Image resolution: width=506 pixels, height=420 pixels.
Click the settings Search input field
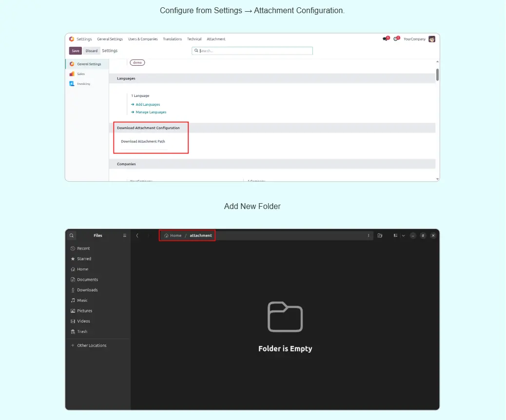tap(253, 51)
